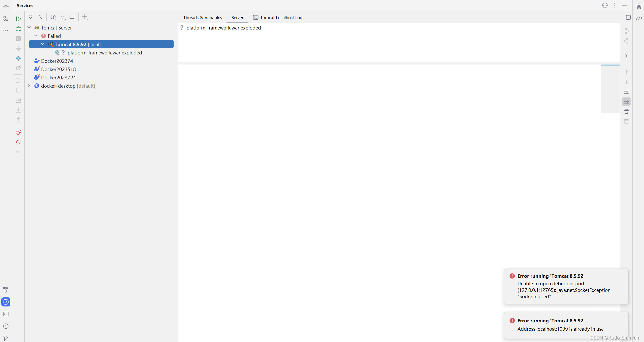Click the Debug bug icon
Screen dimensions: 644x342
coord(18,29)
